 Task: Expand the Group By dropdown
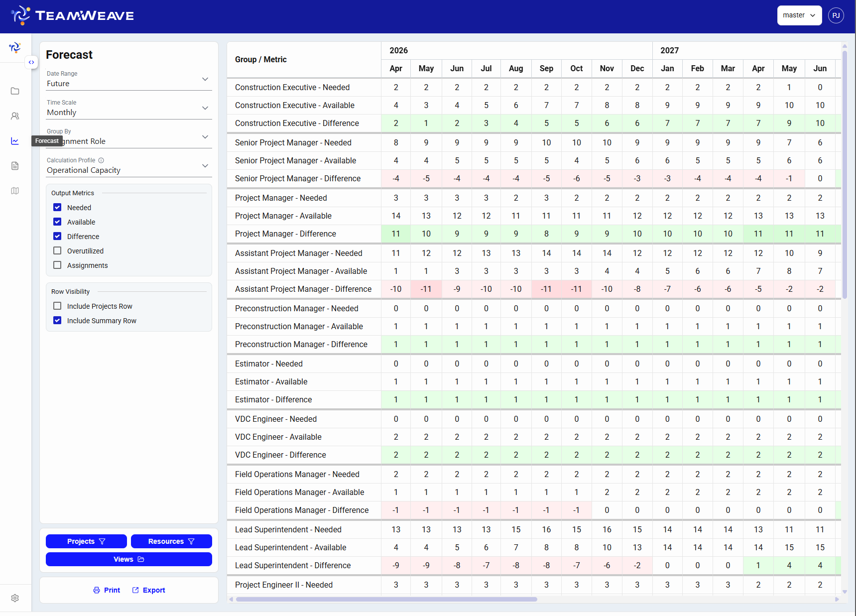[129, 137]
